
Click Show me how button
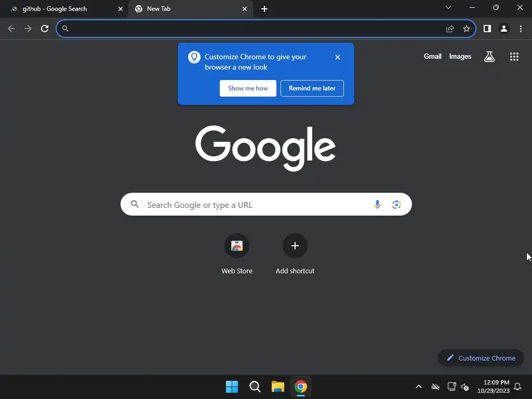248,88
